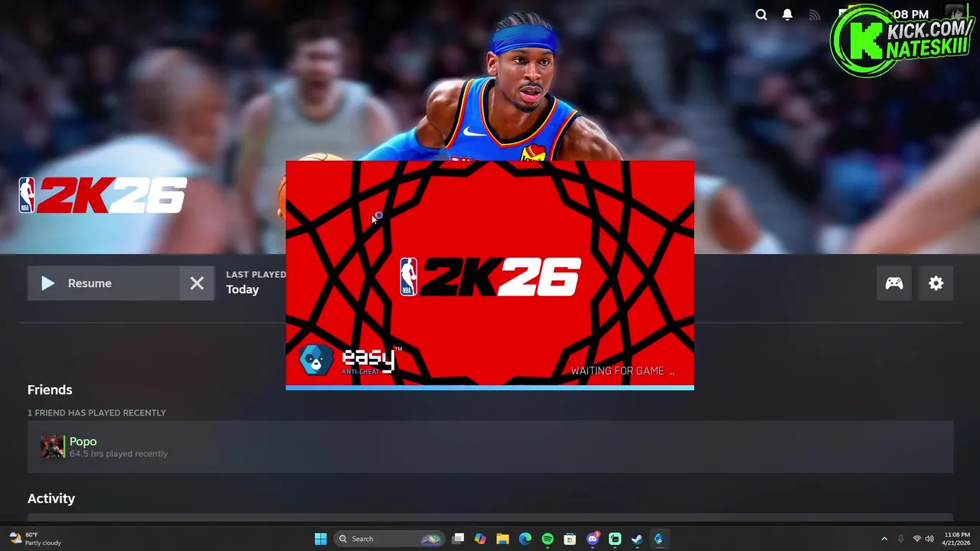The image size is (980, 551).
Task: Open controller settings gamepad icon
Action: pyautogui.click(x=893, y=283)
